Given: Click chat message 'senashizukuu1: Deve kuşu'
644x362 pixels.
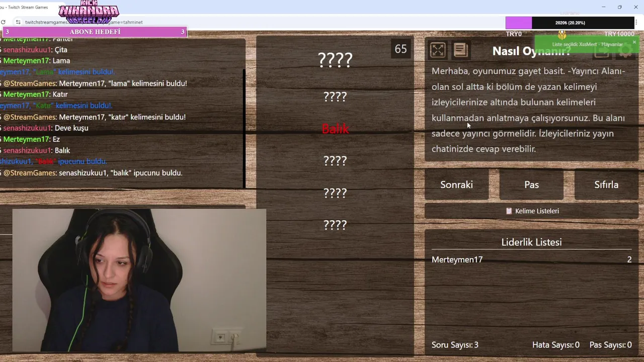Looking at the screenshot, I should (x=46, y=128).
